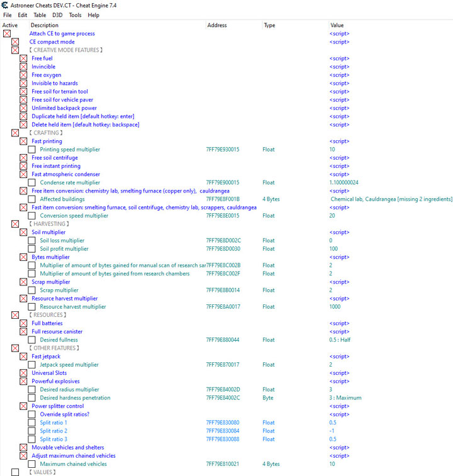Screen dimensions: 453x476
Task: Click the Value column header
Action: click(x=337, y=25)
